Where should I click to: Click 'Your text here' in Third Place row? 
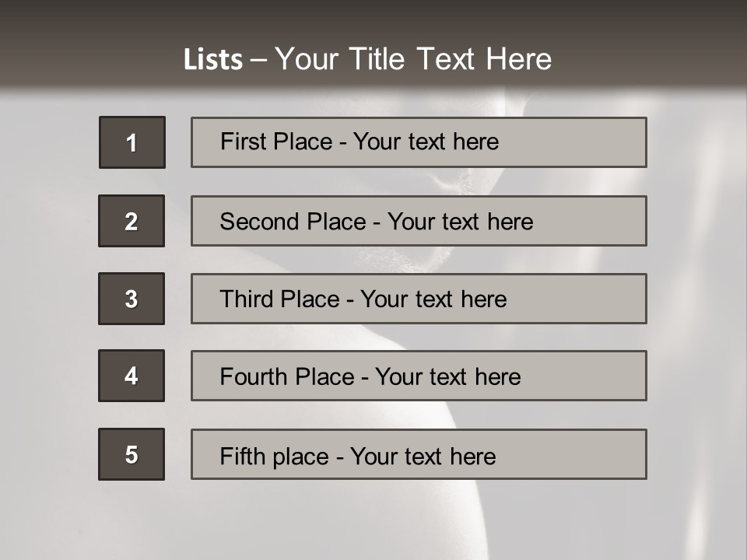[433, 299]
